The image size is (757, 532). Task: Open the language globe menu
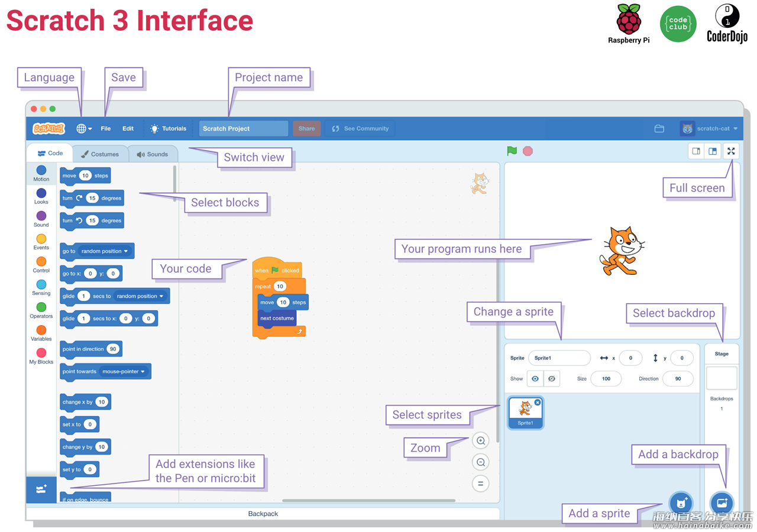tap(83, 128)
